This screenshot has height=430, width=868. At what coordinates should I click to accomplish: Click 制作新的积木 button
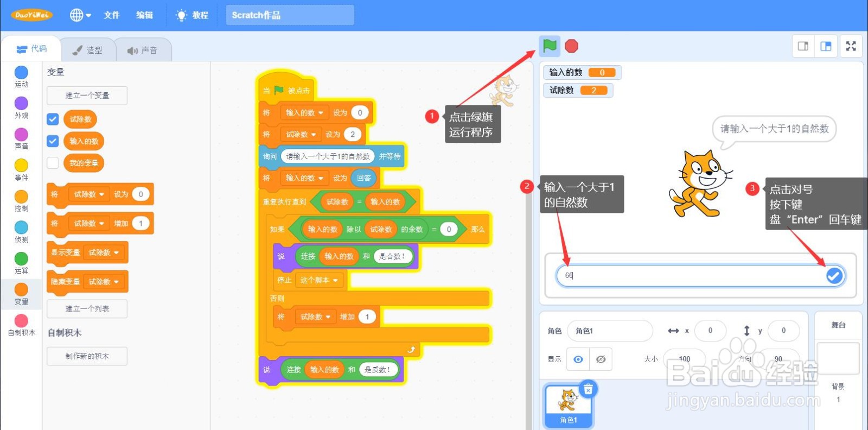point(87,356)
